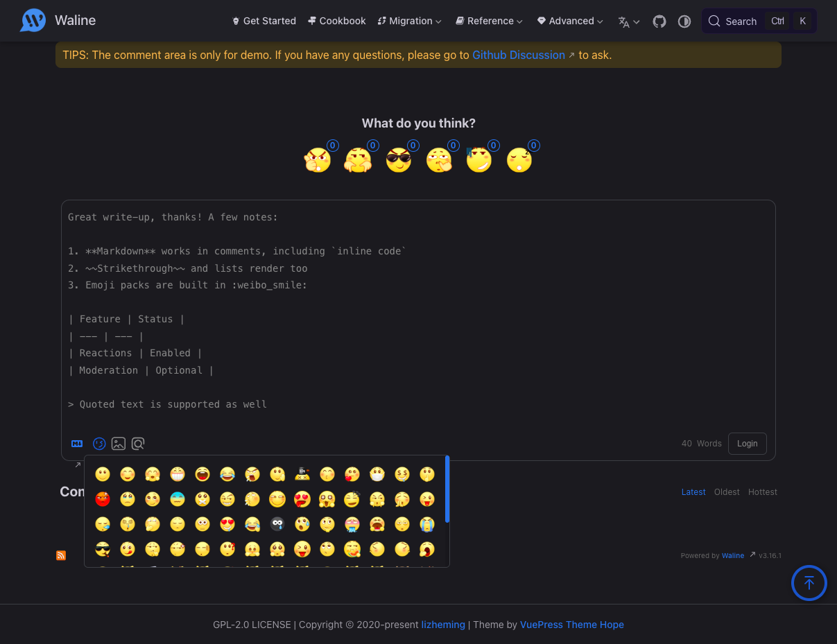React with the thumbs-up angry emoji
The width and height of the screenshot is (837, 644).
pos(318,160)
